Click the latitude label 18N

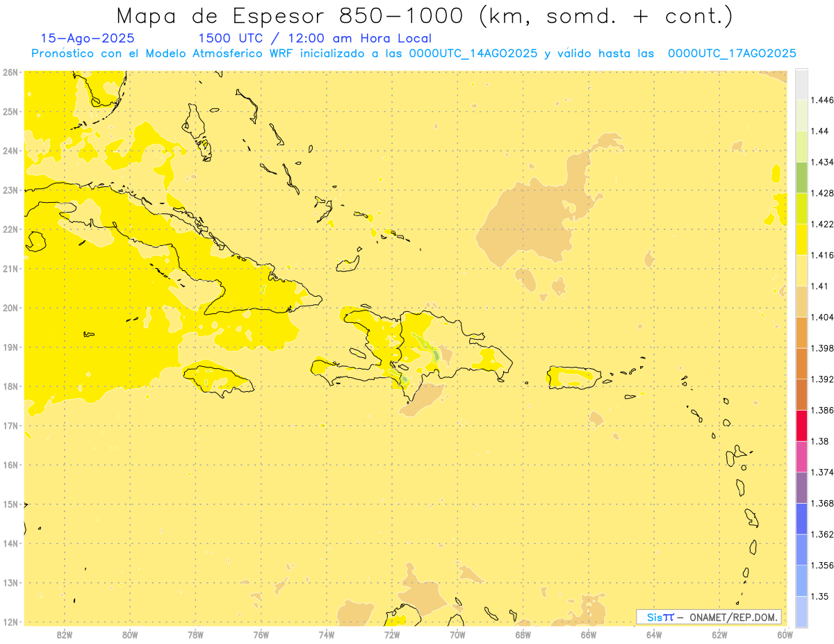pyautogui.click(x=10, y=386)
